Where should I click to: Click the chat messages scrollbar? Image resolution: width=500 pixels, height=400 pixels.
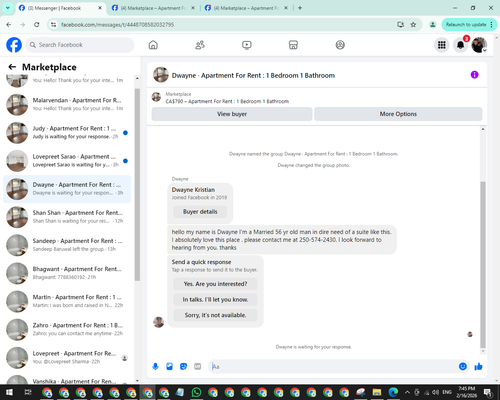click(483, 265)
